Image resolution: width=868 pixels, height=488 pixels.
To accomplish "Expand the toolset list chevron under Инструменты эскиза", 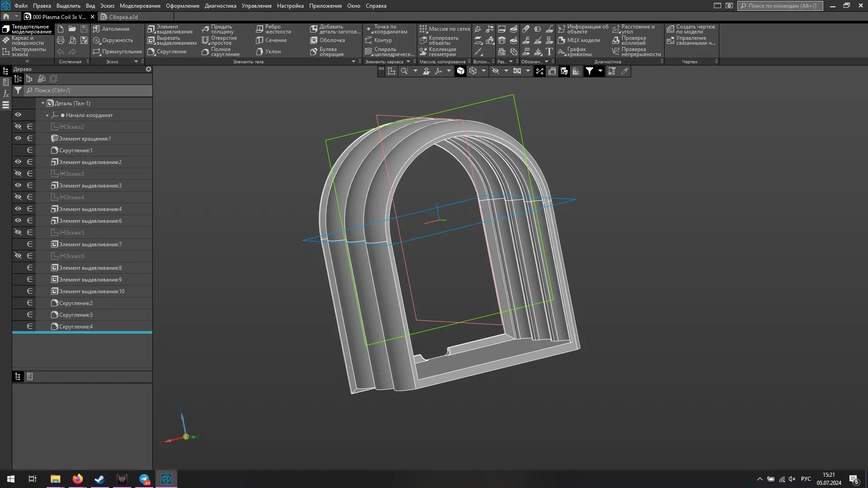I will (x=27, y=61).
